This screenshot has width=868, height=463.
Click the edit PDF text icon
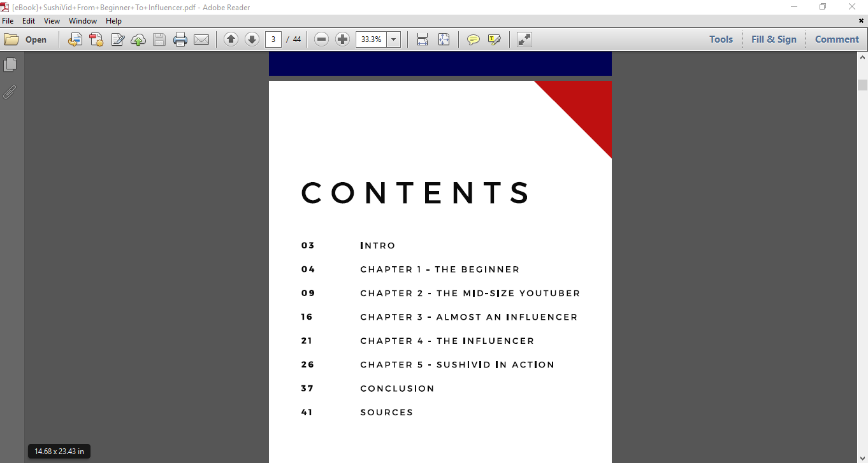pyautogui.click(x=118, y=39)
